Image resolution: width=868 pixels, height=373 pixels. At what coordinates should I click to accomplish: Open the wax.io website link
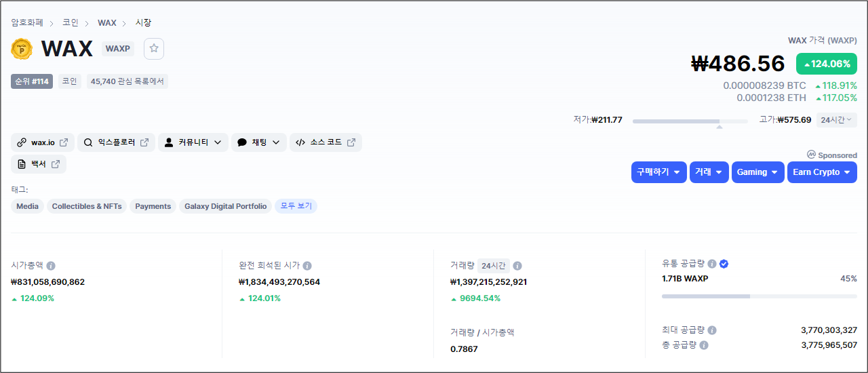pyautogui.click(x=42, y=142)
